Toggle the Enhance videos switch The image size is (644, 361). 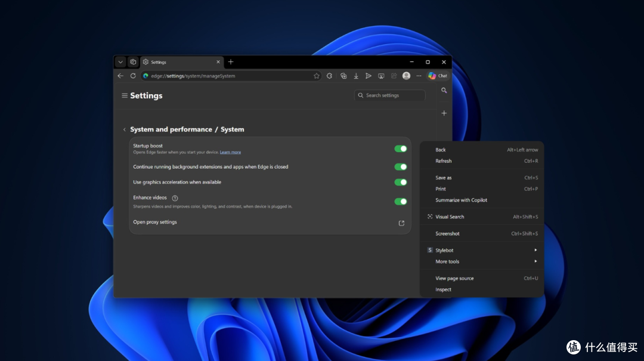pos(401,202)
